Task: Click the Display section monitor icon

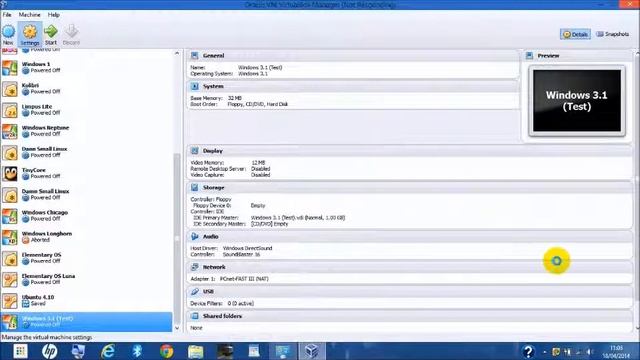Action: coord(195,151)
